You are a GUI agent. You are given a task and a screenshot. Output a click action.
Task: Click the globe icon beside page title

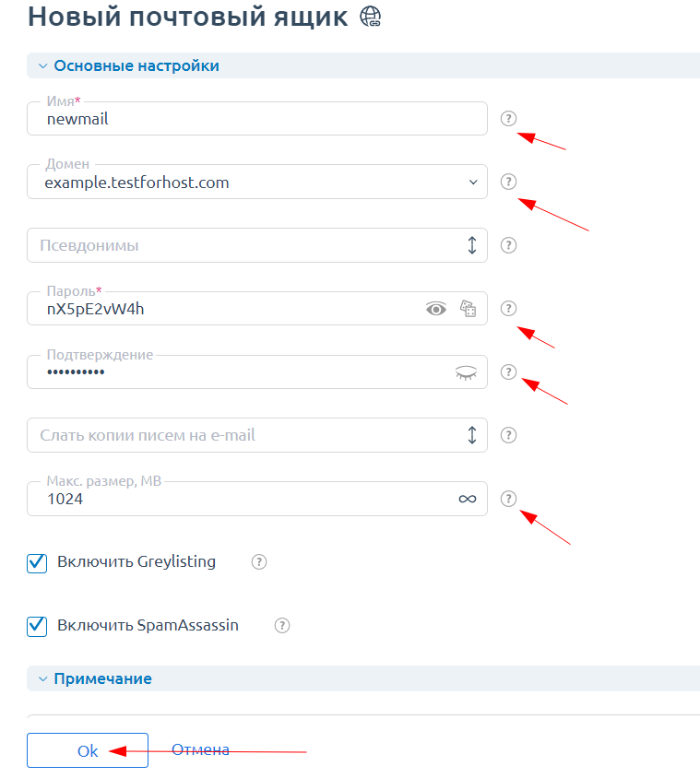[x=370, y=17]
